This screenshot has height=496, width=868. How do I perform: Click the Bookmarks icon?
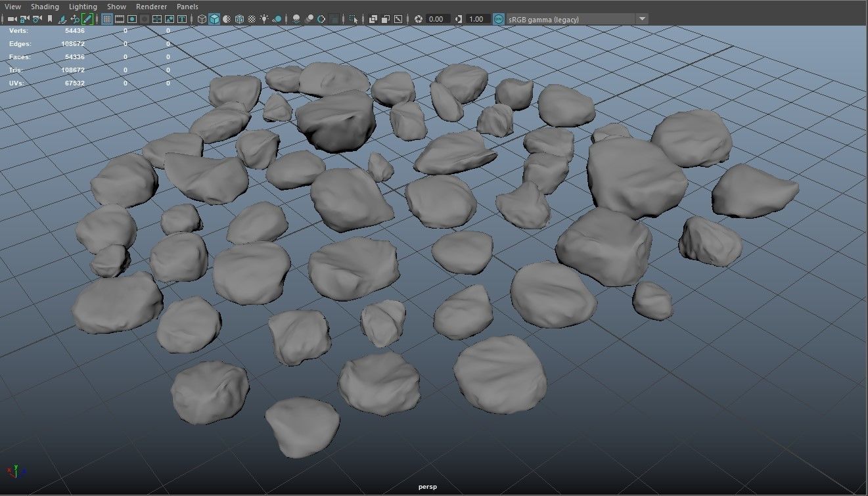(50, 19)
